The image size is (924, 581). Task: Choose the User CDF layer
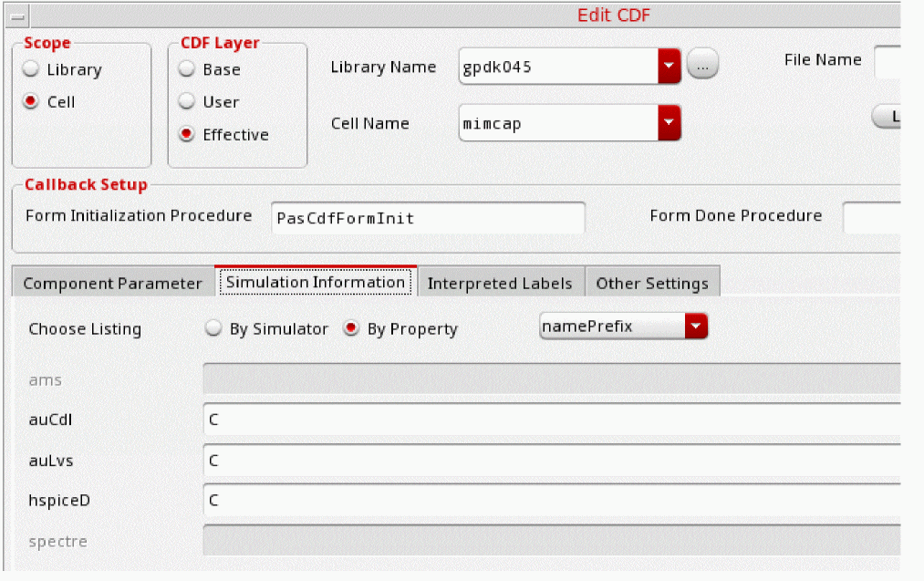[187, 101]
